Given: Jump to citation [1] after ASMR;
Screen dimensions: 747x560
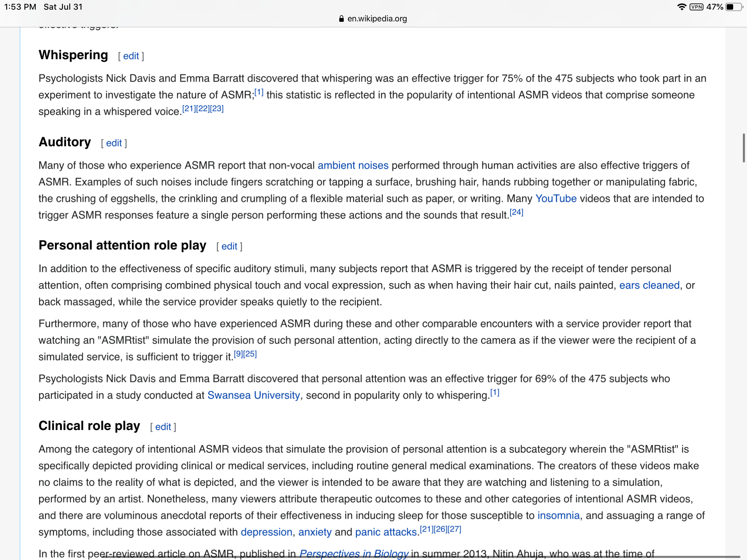Looking at the screenshot, I should pos(259,92).
